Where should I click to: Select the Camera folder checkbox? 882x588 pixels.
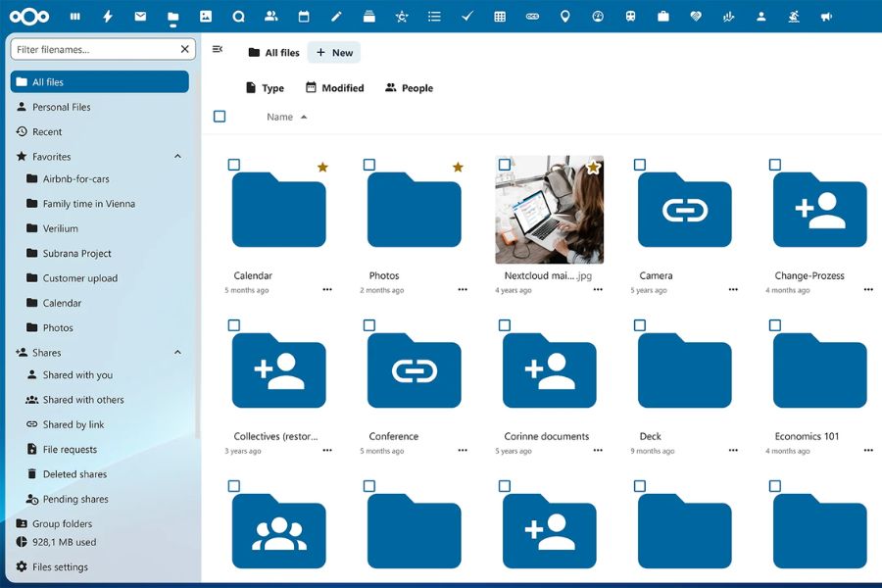[x=640, y=165]
